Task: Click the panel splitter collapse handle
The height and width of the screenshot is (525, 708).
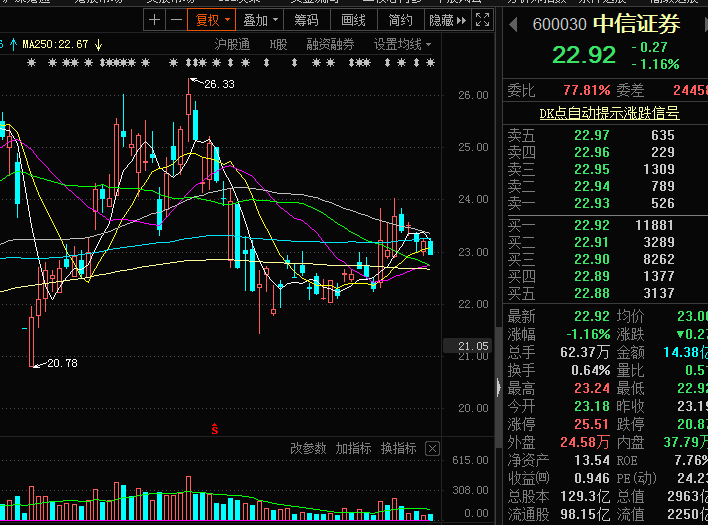Action: (x=498, y=387)
